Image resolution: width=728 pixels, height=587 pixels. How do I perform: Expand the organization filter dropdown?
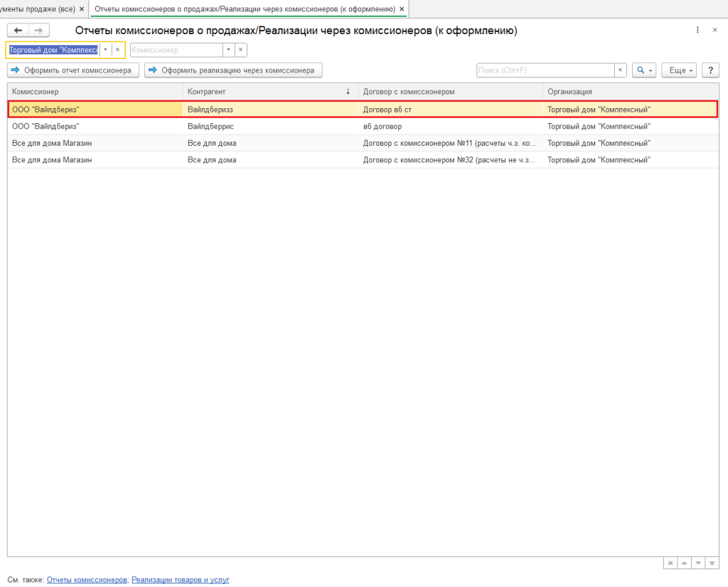(105, 50)
